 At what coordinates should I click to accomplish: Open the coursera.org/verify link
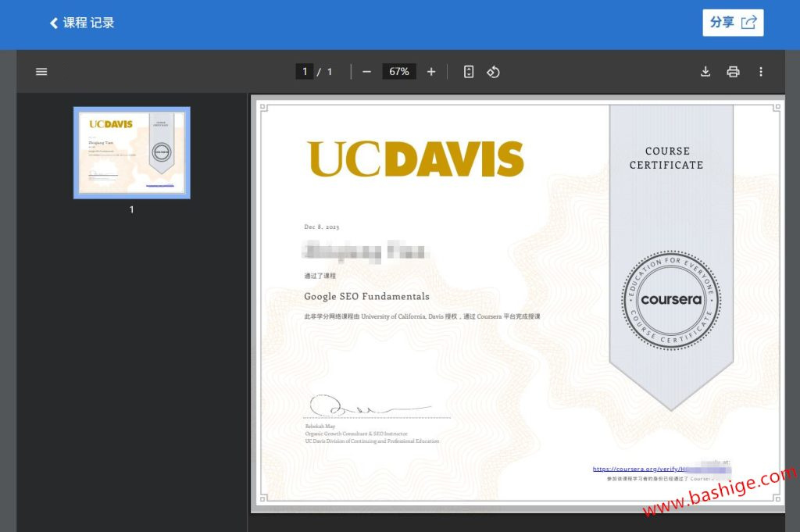661,470
